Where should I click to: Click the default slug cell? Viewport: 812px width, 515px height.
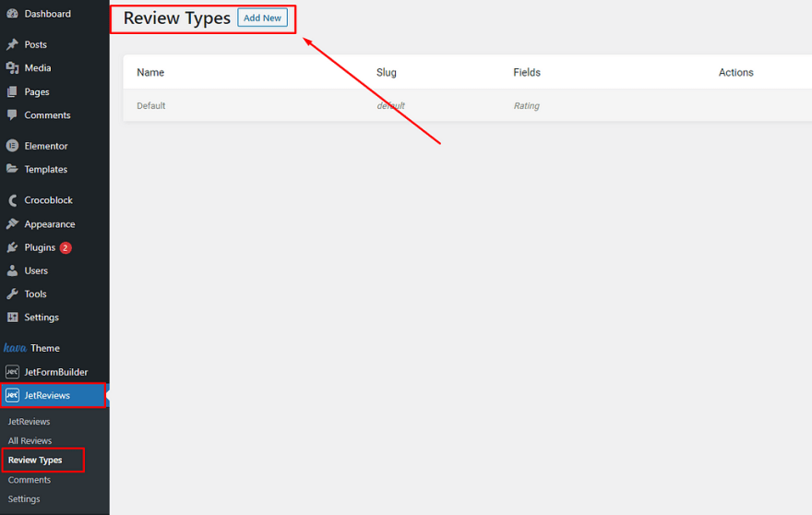tap(391, 106)
